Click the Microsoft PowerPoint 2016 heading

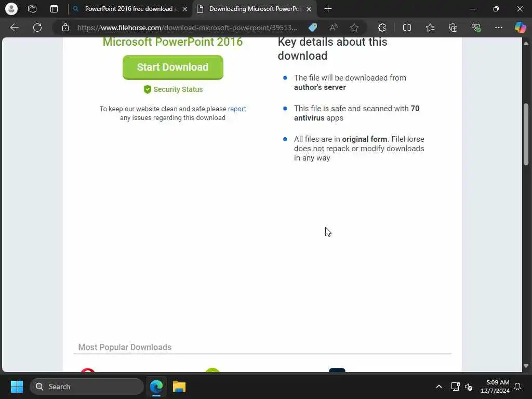172,42
